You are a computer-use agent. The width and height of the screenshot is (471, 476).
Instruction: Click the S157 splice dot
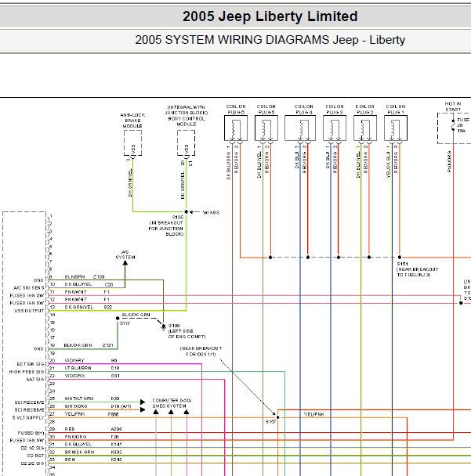(x=277, y=417)
